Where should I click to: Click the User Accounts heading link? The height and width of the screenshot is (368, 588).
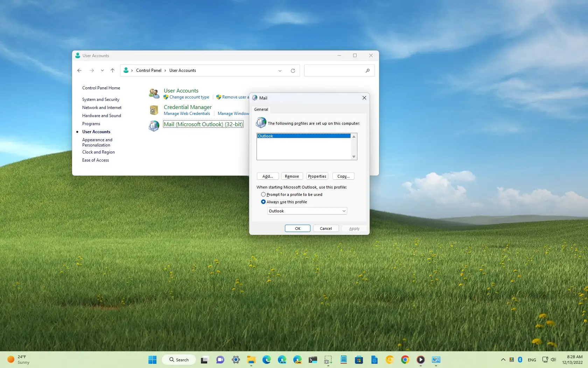pyautogui.click(x=181, y=90)
